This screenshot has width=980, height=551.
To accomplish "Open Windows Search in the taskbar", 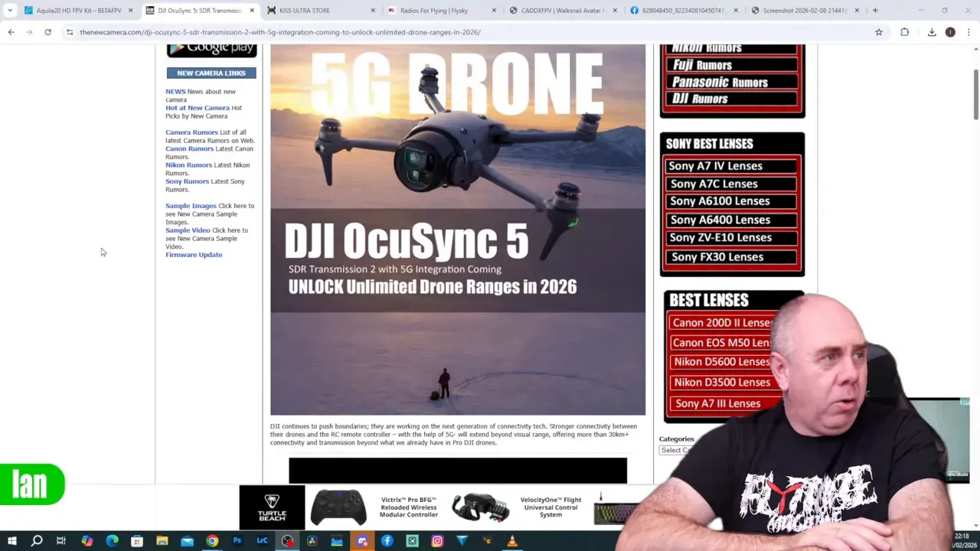I will click(x=35, y=541).
